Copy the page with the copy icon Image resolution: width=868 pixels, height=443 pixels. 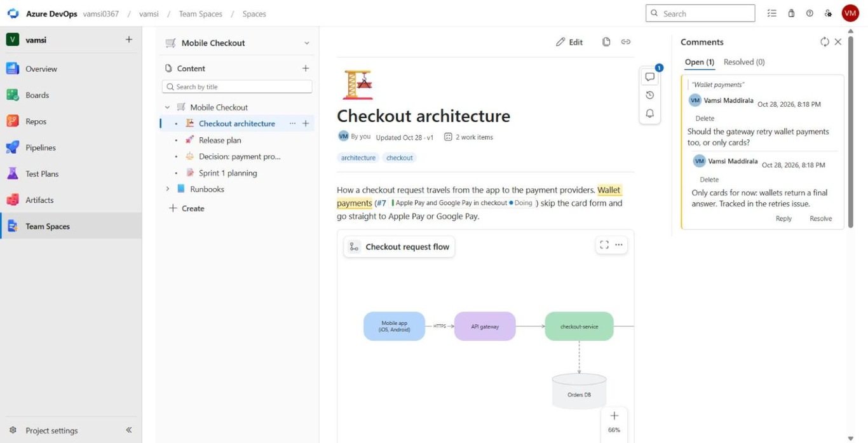(x=606, y=42)
